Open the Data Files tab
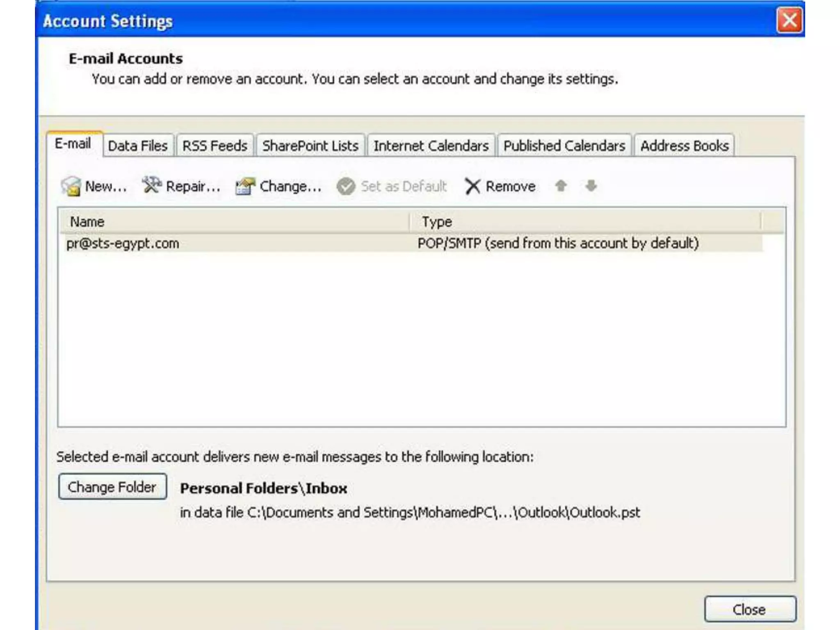This screenshot has width=840, height=630. tap(138, 146)
